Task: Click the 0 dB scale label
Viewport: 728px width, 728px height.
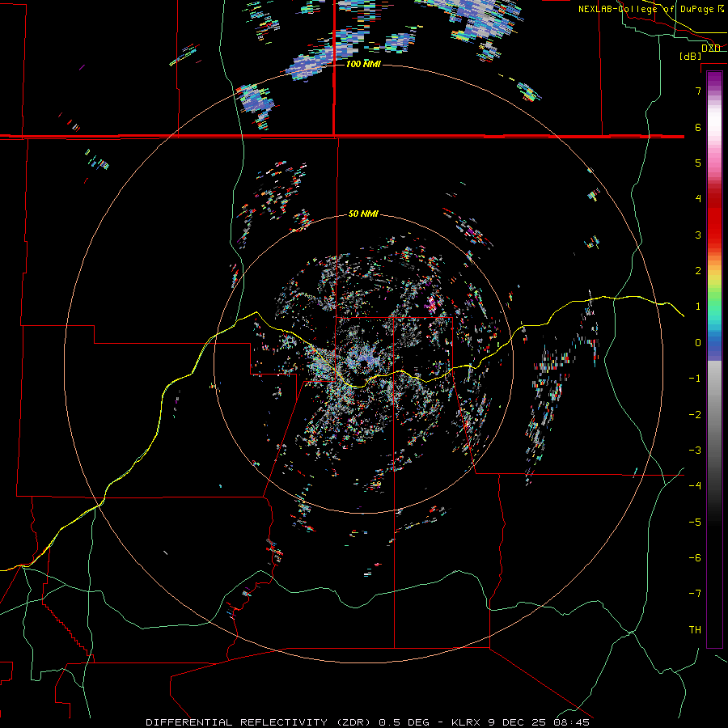Action: pos(698,343)
